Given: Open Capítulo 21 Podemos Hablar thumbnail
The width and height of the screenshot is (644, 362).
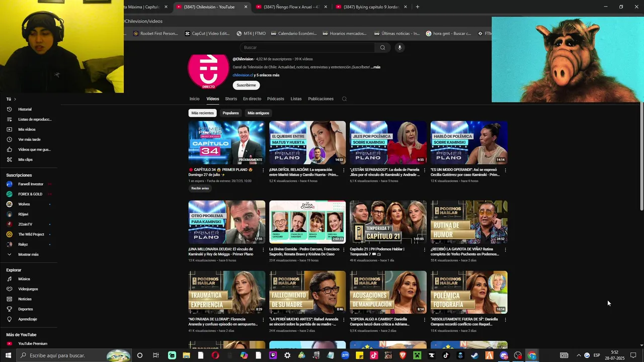Looking at the screenshot, I should (388, 222).
